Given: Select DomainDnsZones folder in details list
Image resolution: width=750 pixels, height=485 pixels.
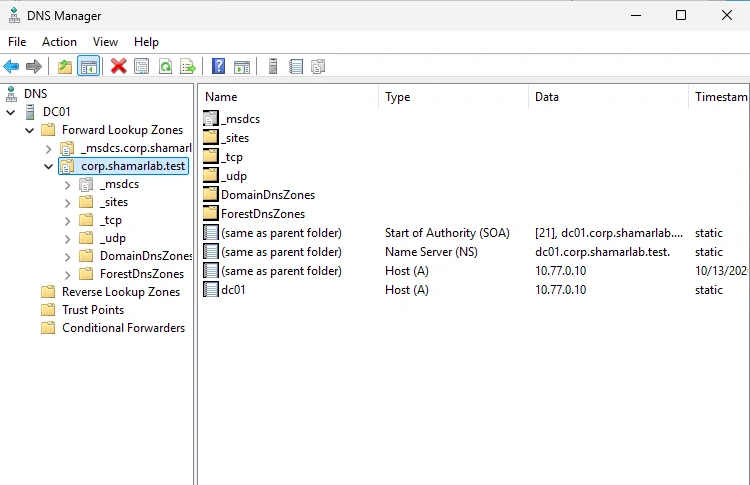Looking at the screenshot, I should click(x=268, y=195).
